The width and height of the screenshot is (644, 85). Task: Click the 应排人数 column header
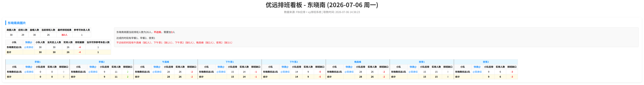pyautogui.click(x=23, y=30)
